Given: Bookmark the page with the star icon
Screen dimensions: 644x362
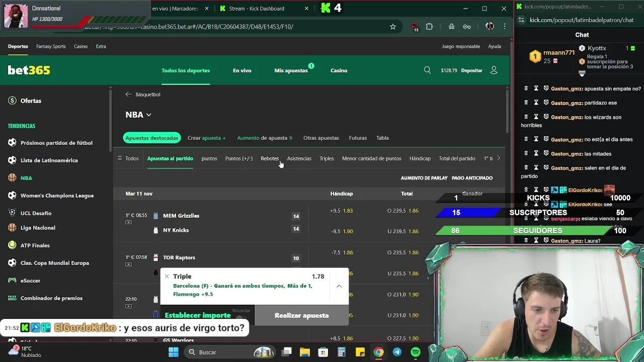Looking at the screenshot, I should pyautogui.click(x=393, y=27).
